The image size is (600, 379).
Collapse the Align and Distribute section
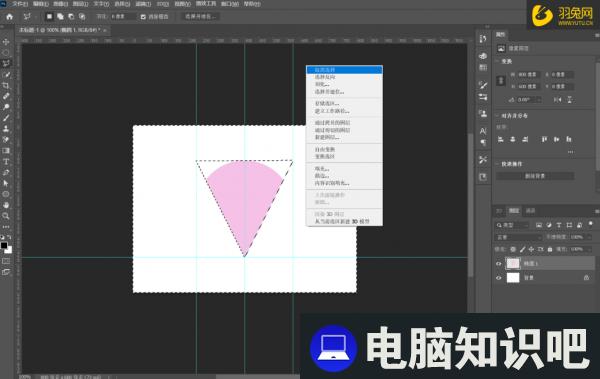pos(497,116)
